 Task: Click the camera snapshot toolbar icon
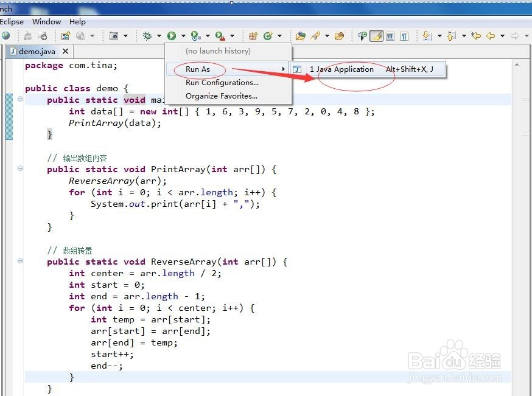point(114,36)
